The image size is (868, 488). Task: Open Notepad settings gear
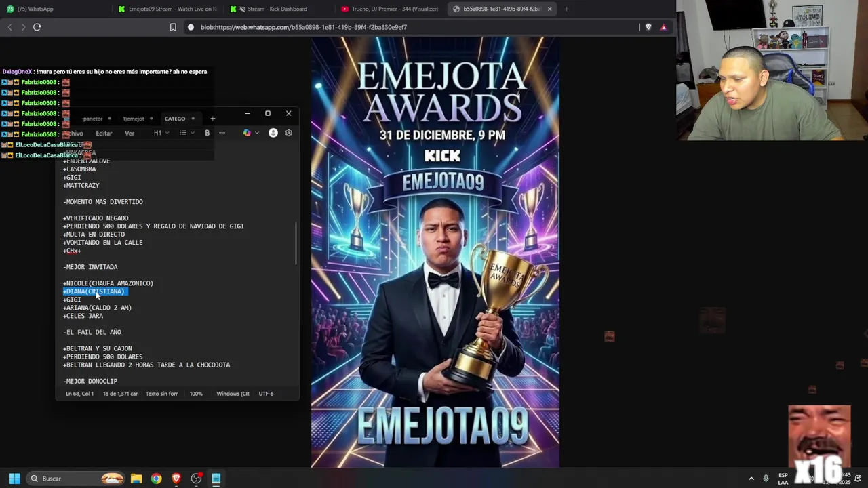289,133
